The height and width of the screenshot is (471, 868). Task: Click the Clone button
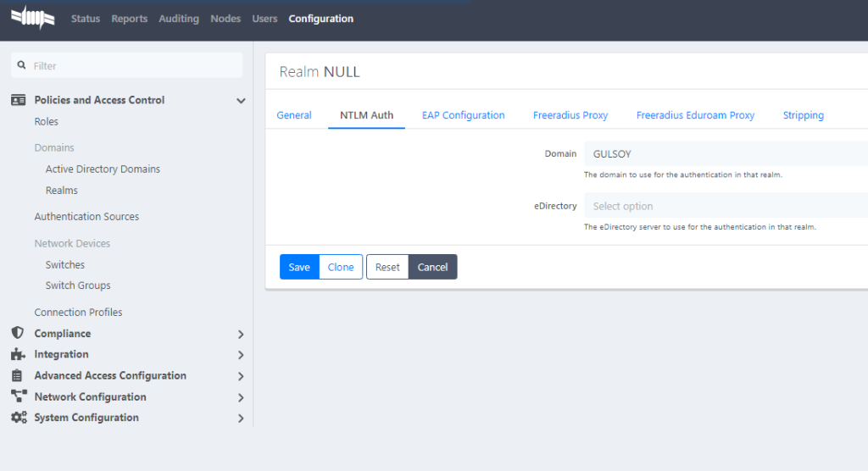point(341,267)
